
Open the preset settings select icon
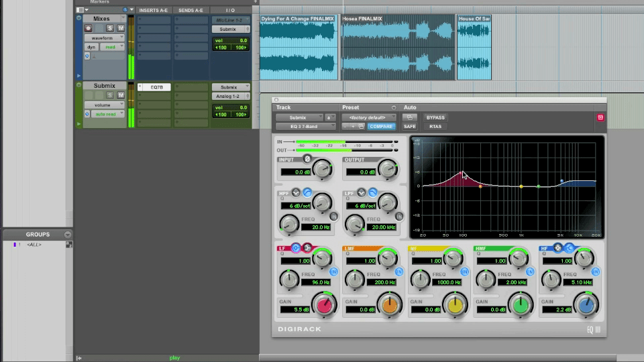click(x=361, y=127)
